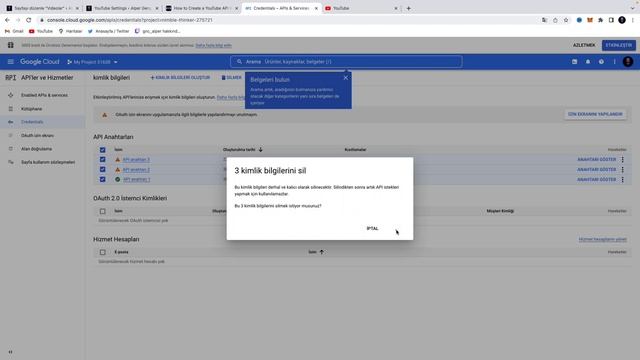Screen dimensions: 640x360
Task: Click warning icon beside API anahtarı 2
Action: pos(118,169)
